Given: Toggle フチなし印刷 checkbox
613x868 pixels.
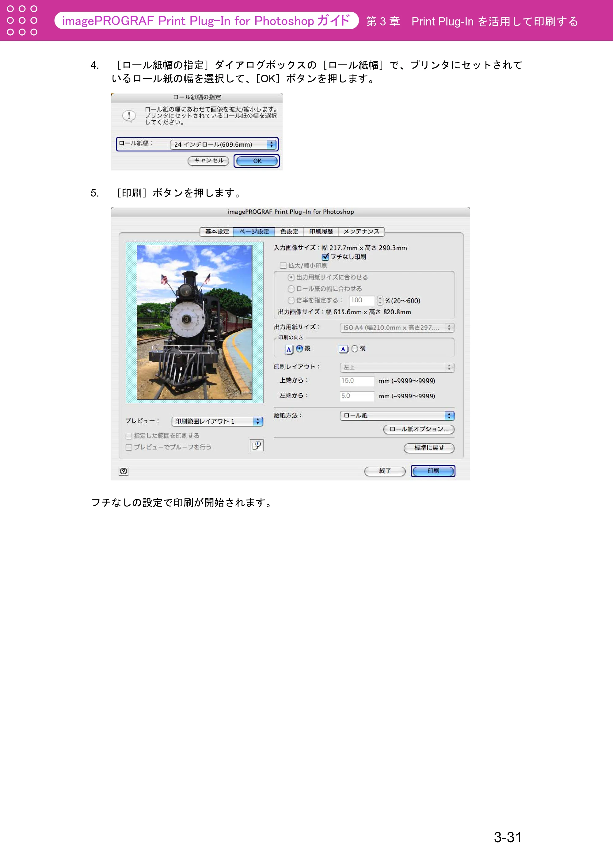Looking at the screenshot, I should coord(325,257).
